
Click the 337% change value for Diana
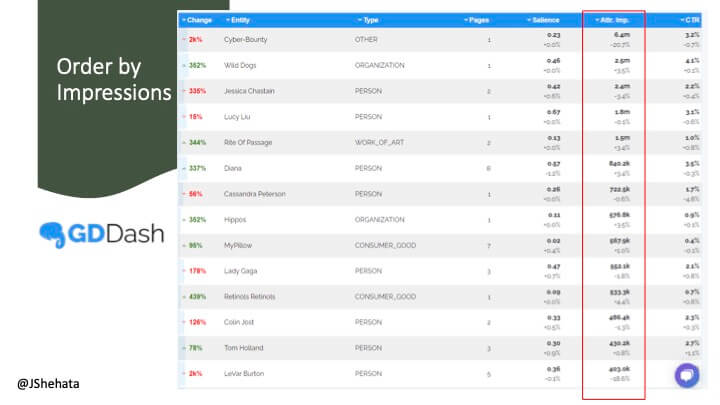[x=197, y=168]
